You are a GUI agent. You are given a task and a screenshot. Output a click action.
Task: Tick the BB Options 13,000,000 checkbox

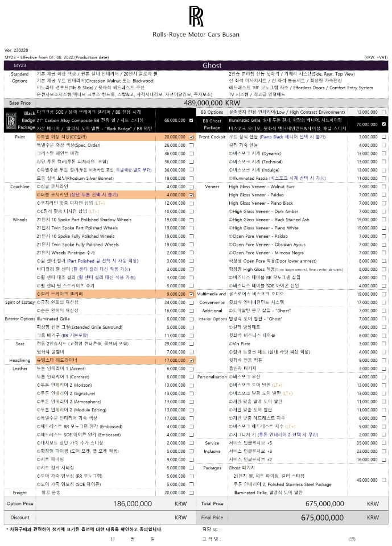[x=384, y=112]
